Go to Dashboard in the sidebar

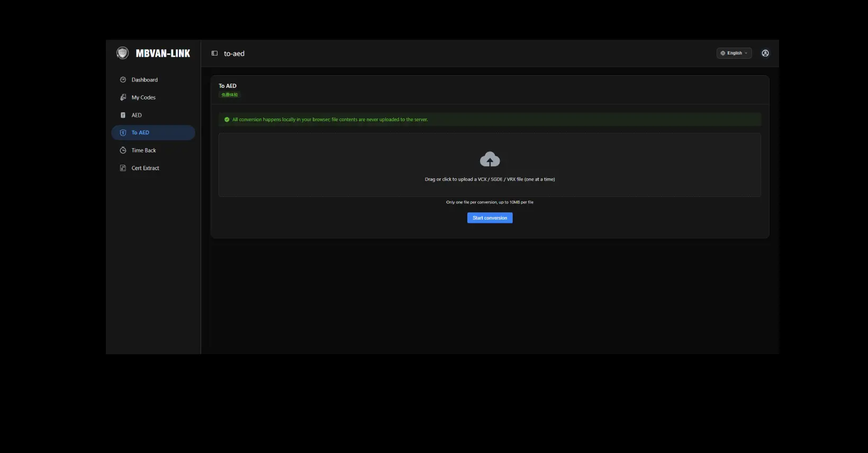[153, 80]
